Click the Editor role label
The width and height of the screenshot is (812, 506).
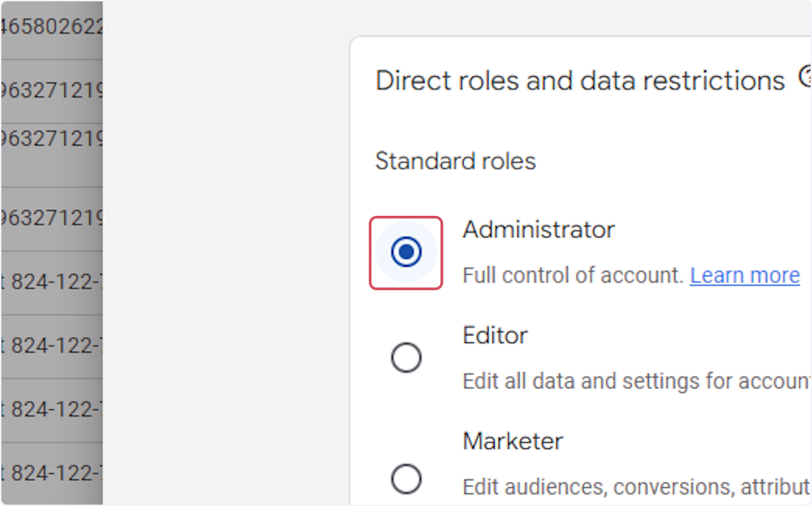[x=495, y=336]
